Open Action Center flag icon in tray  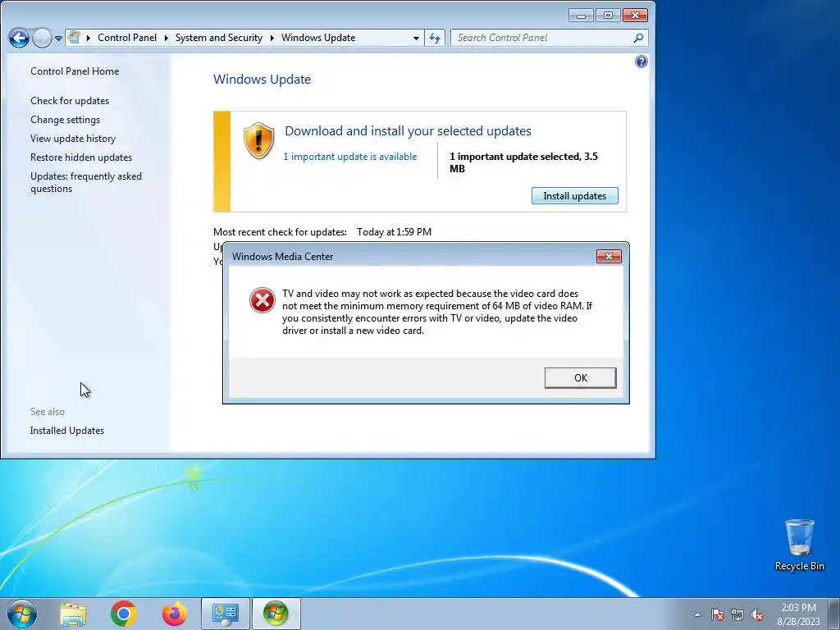pyautogui.click(x=718, y=614)
